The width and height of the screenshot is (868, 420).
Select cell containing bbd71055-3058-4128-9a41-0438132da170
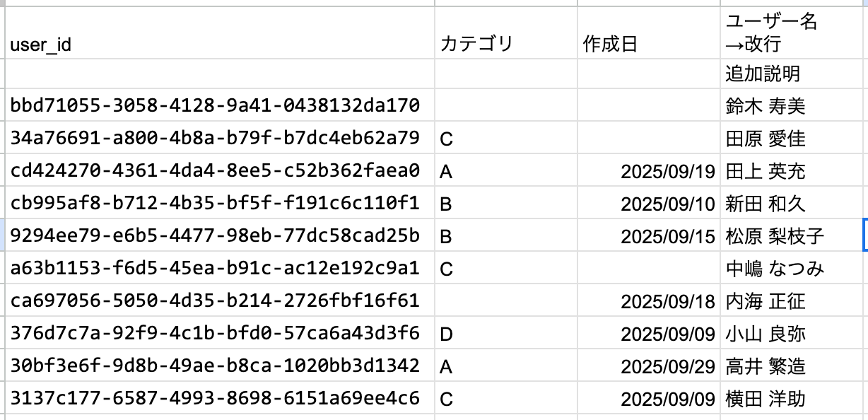pos(220,105)
